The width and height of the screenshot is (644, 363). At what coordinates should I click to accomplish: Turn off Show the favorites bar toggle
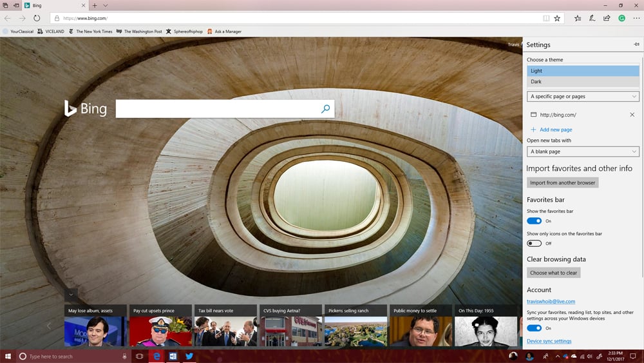(x=534, y=221)
